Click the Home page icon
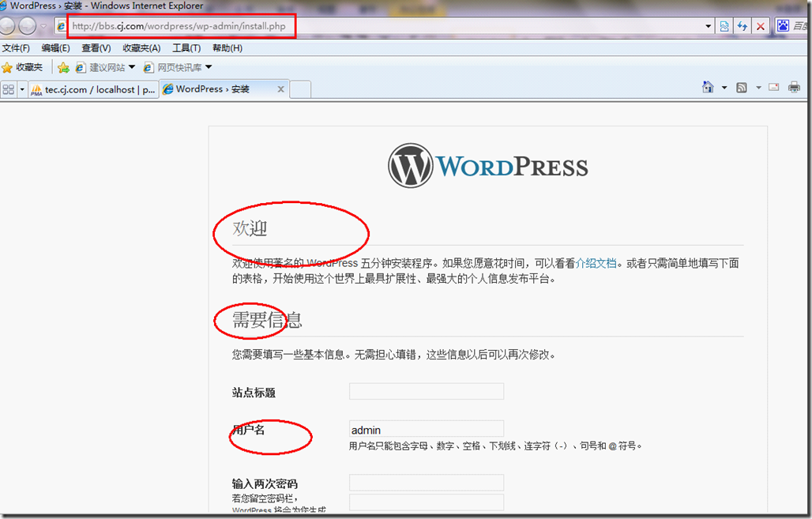 (708, 87)
